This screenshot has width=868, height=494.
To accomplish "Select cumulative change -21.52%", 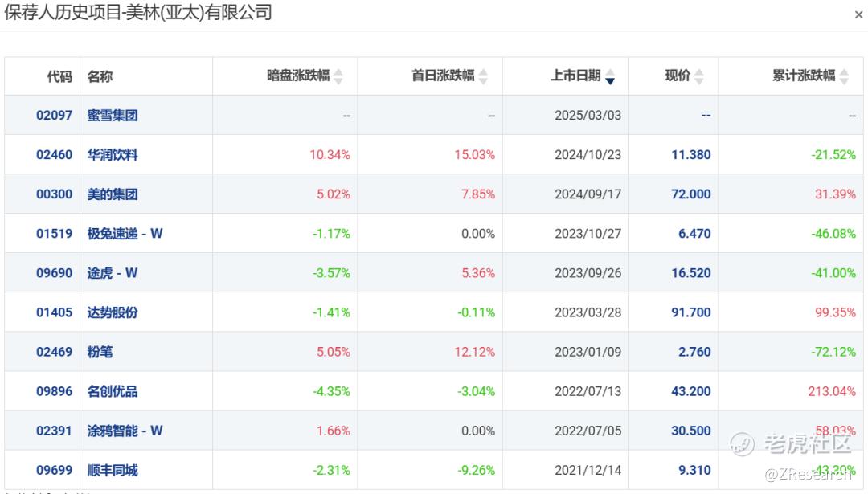I will click(833, 155).
